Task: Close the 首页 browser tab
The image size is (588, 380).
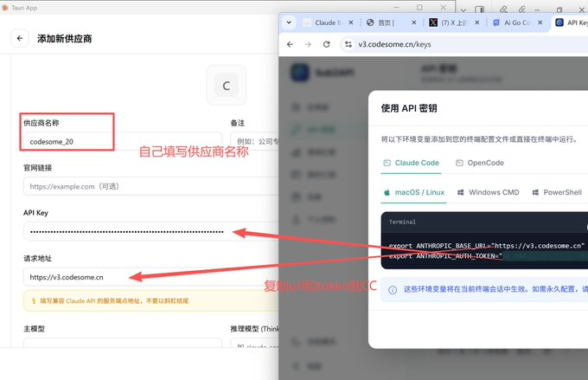Action: tap(414, 23)
